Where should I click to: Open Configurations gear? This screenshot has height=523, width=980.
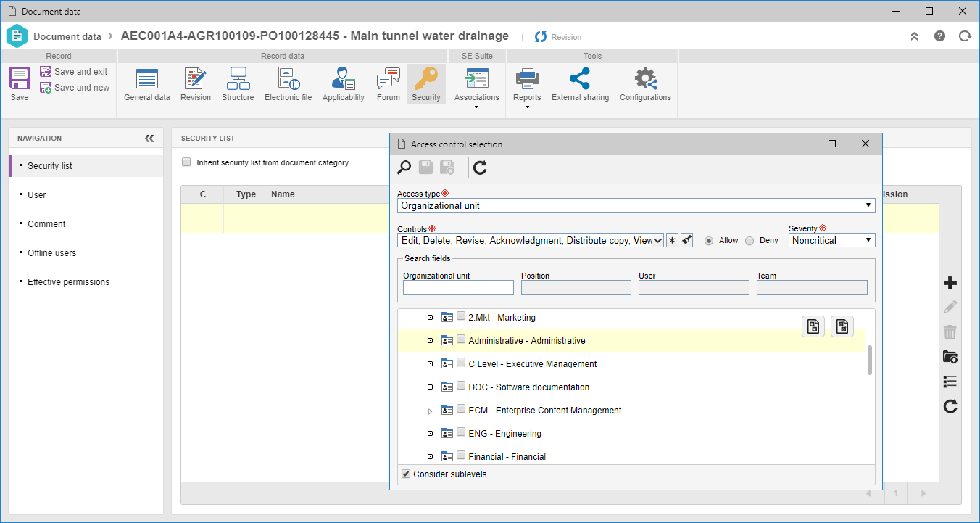click(645, 84)
